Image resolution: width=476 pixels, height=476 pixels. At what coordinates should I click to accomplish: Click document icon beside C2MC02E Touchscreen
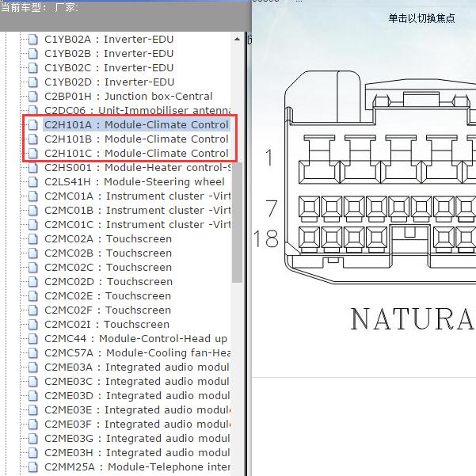[32, 296]
